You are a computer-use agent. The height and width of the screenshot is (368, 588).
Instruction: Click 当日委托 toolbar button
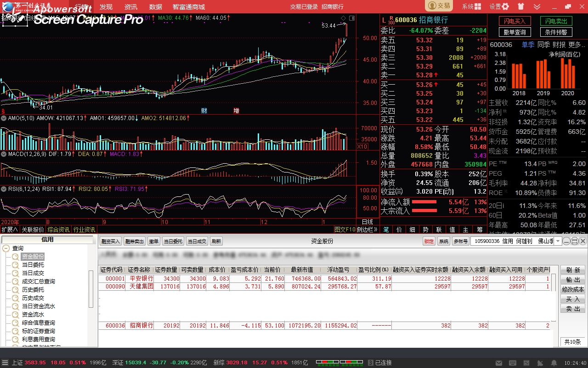tap(173, 241)
